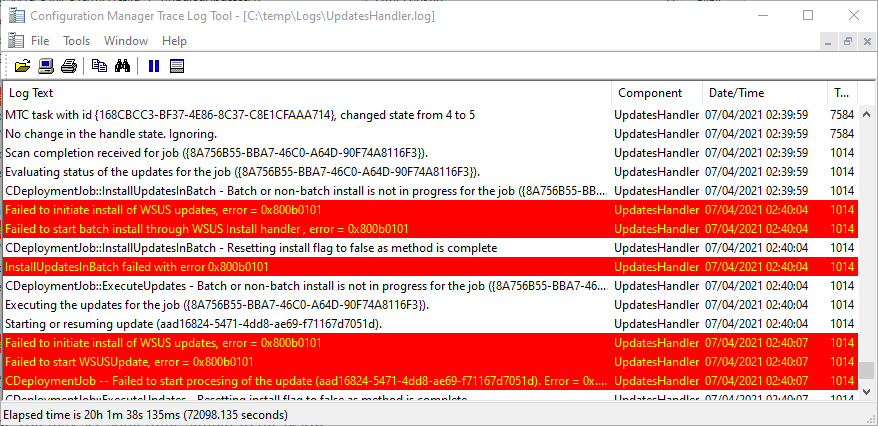
Task: Open the Window menu
Action: pos(126,41)
